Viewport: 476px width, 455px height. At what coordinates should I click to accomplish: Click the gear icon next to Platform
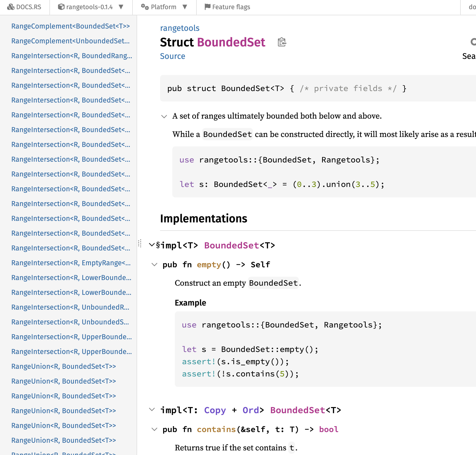[x=144, y=7]
